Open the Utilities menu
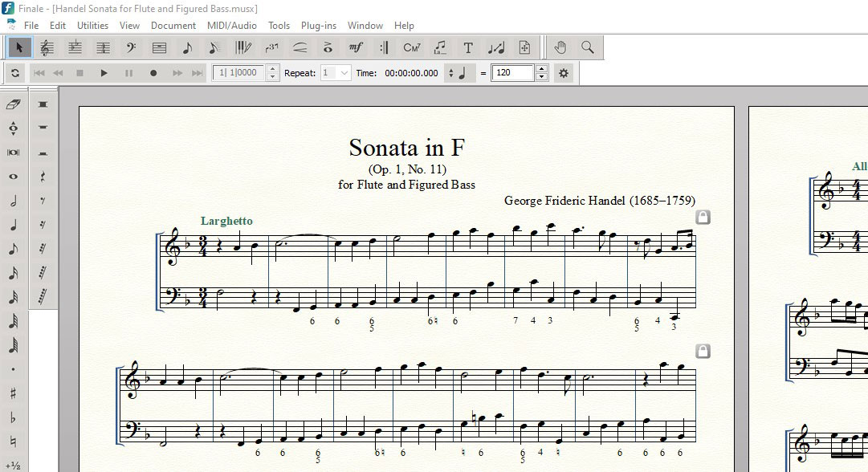The height and width of the screenshot is (472, 868). 92,26
